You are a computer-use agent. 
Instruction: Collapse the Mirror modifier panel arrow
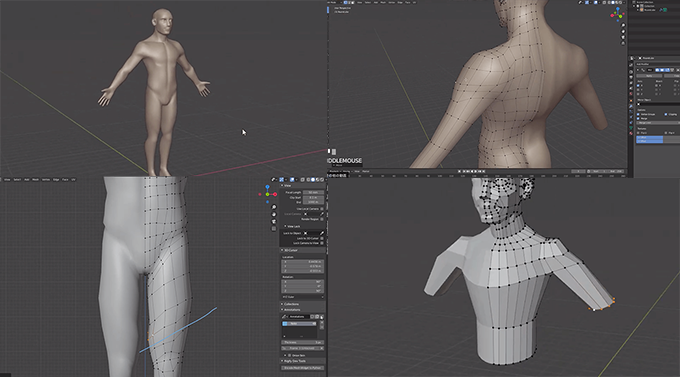click(x=638, y=69)
